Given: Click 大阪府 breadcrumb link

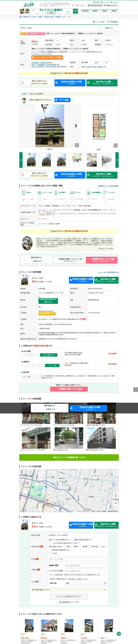Looking at the screenshot, I should click(40, 17).
